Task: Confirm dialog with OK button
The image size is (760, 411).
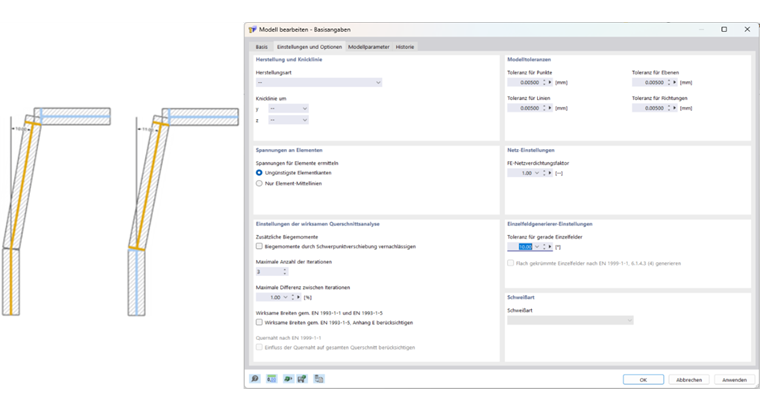Action: (643, 379)
